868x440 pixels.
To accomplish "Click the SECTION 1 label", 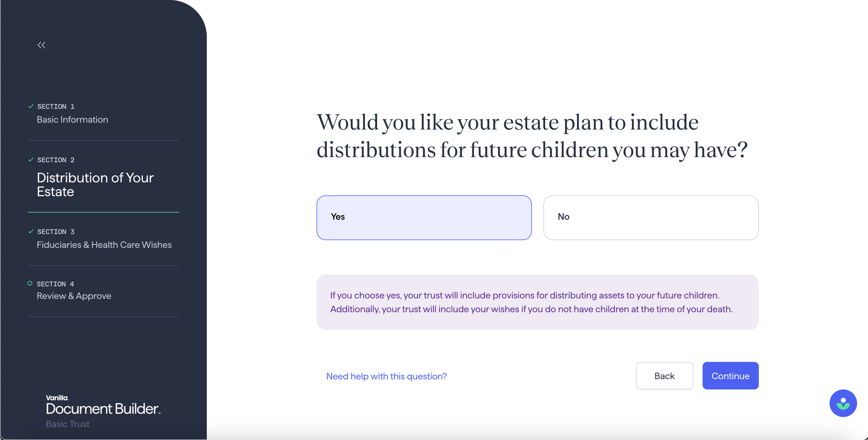I will click(x=56, y=107).
